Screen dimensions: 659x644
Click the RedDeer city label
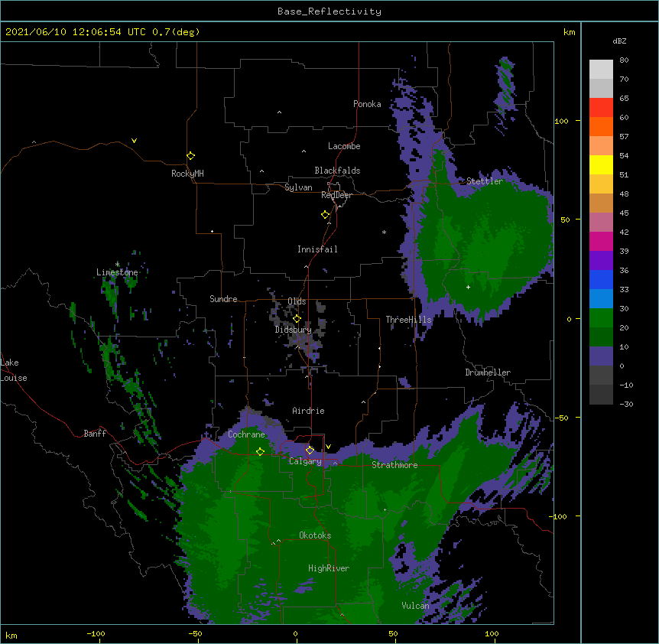click(x=336, y=195)
